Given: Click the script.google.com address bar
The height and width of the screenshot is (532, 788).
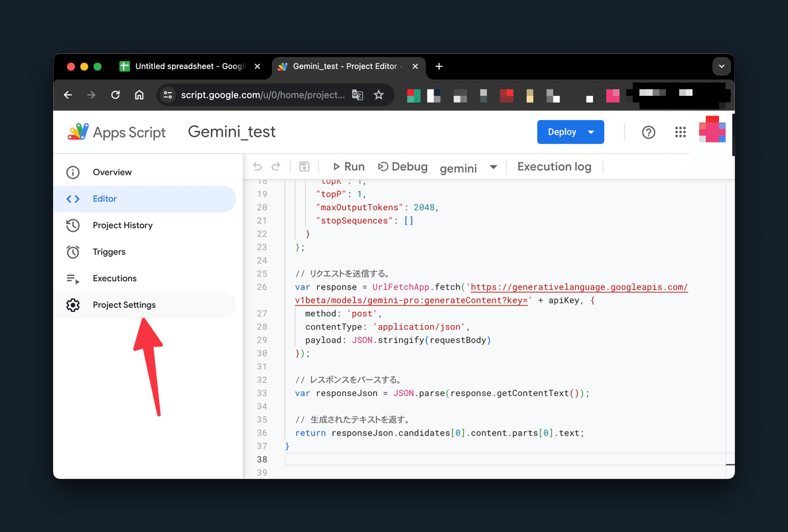Looking at the screenshot, I should click(x=263, y=95).
